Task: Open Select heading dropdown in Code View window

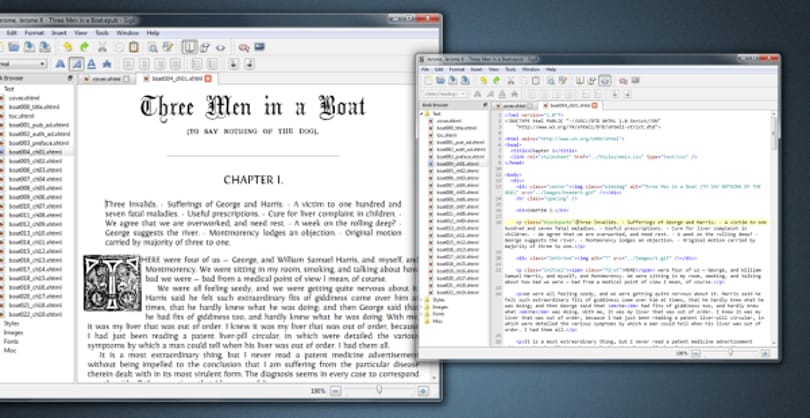Action: 445,94
